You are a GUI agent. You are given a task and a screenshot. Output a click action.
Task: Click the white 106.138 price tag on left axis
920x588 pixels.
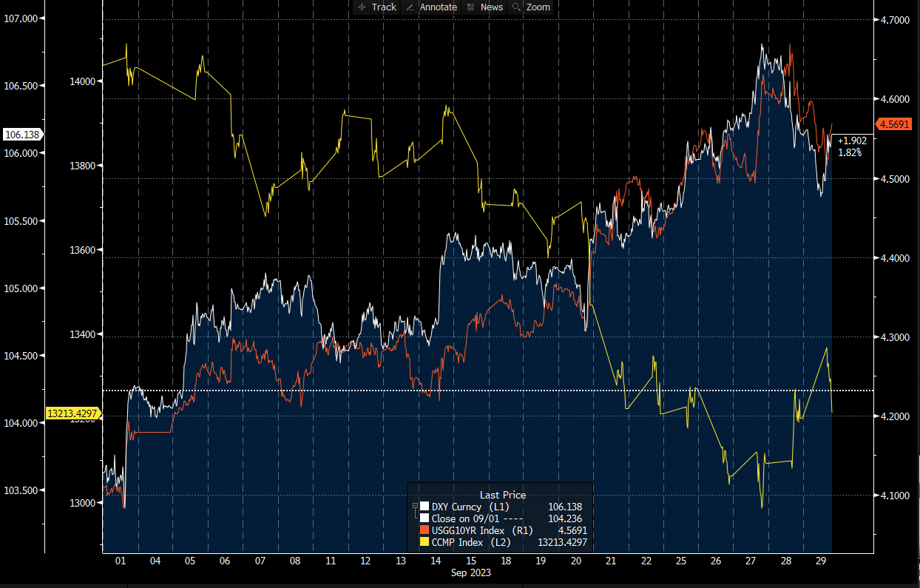click(x=24, y=135)
